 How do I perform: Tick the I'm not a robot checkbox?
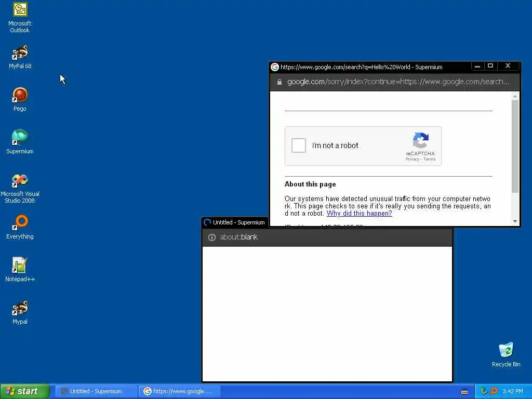(299, 145)
